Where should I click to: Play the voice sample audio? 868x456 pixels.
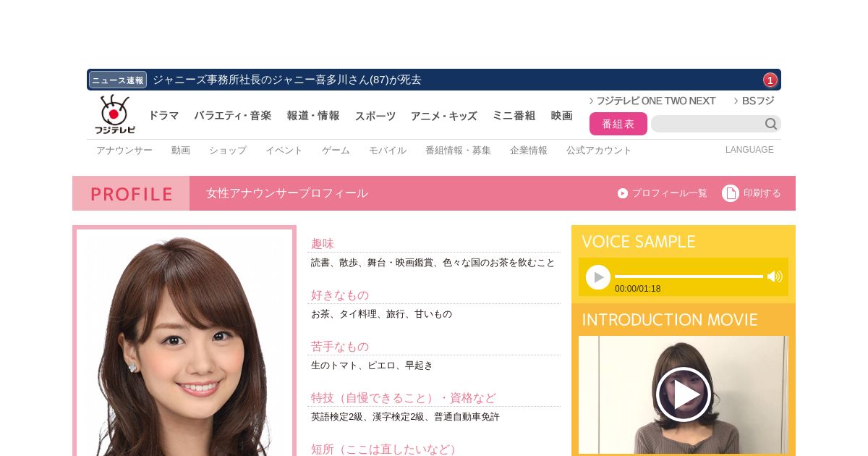598,277
